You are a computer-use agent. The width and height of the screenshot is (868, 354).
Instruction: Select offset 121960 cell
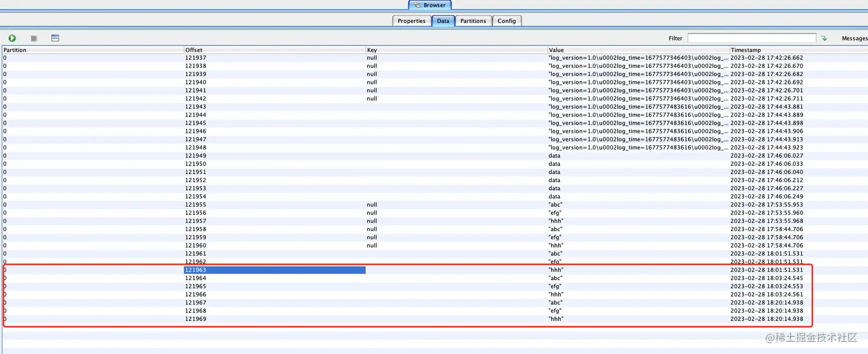pyautogui.click(x=274, y=245)
